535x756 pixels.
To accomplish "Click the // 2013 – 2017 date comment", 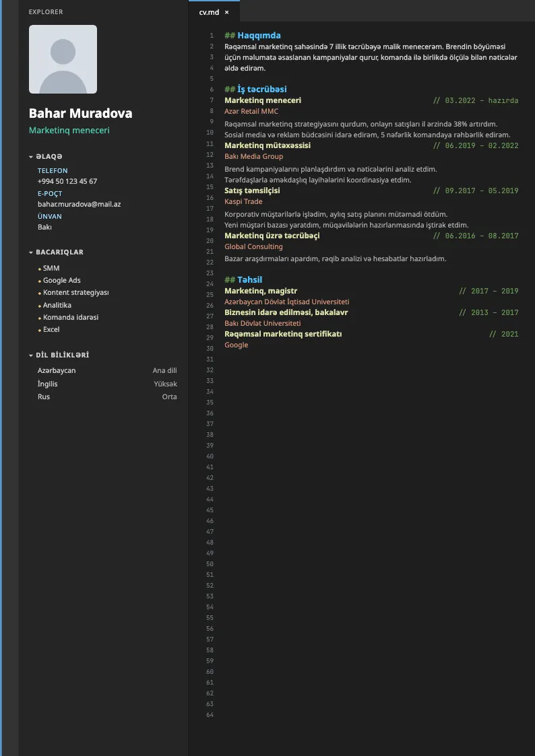I will pyautogui.click(x=489, y=313).
